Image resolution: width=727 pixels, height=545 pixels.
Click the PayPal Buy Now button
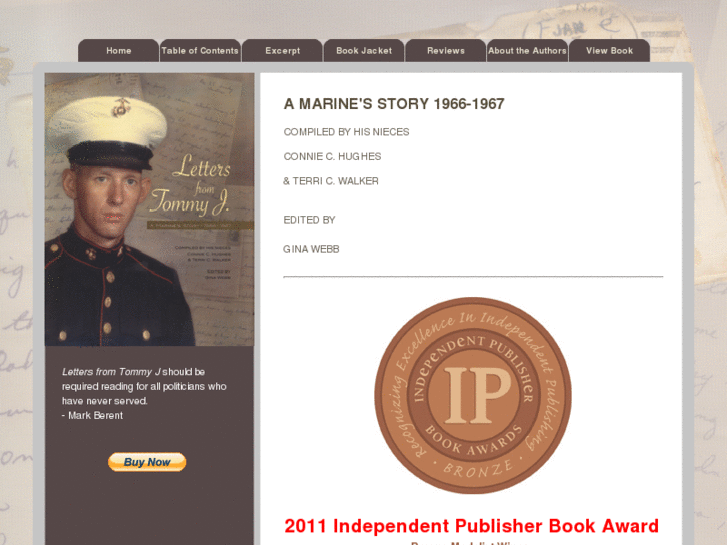(x=147, y=462)
